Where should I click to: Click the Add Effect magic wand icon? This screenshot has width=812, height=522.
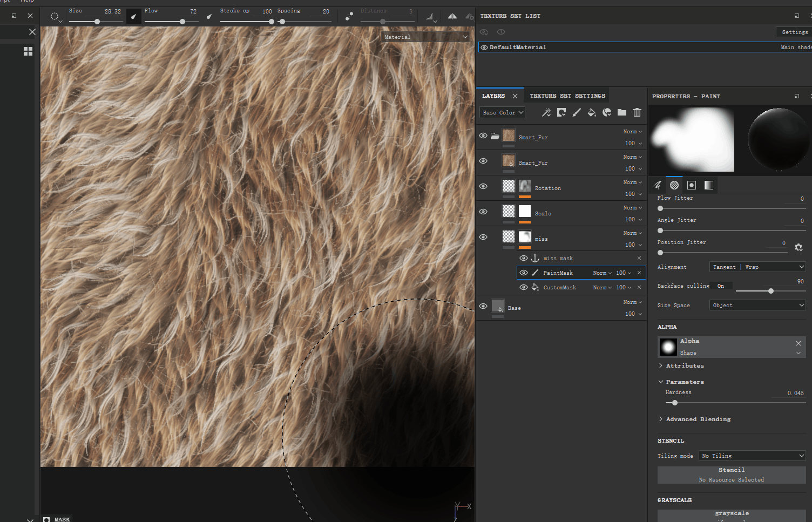click(x=546, y=112)
